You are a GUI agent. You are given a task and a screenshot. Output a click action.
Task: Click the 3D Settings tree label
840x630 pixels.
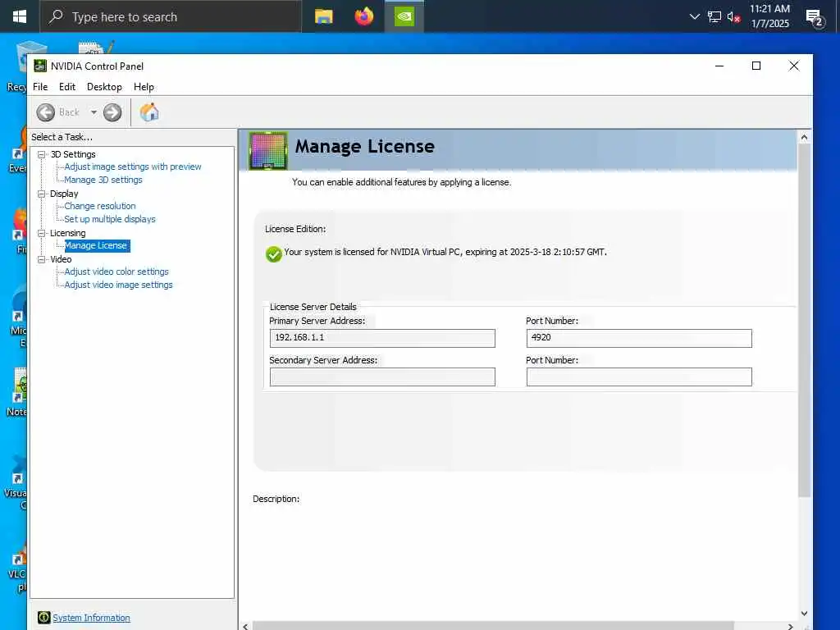click(73, 154)
